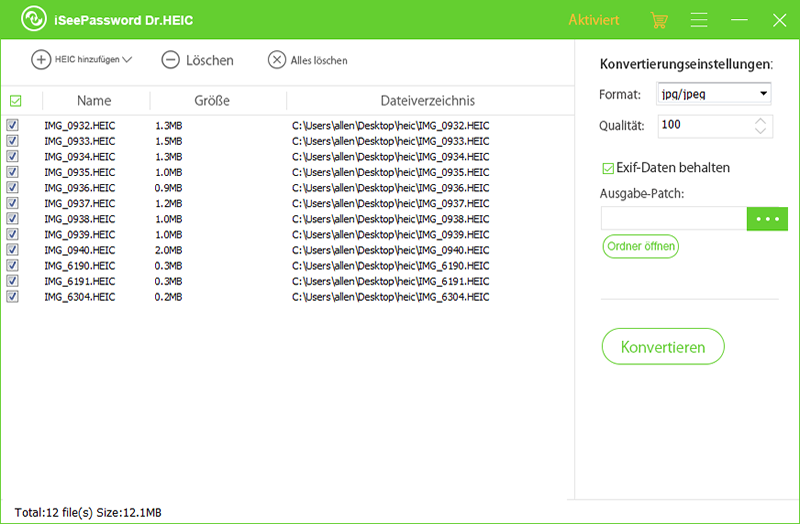Uncheck the IMG_0937.HEIC checkbox
The height and width of the screenshot is (524, 800).
(12, 203)
